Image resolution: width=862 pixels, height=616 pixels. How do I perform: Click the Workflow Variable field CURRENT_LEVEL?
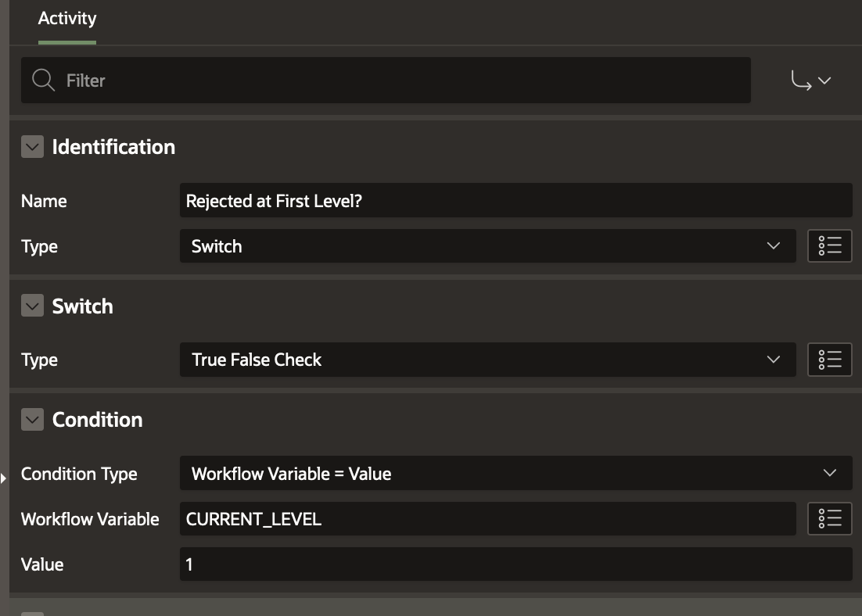coord(487,519)
